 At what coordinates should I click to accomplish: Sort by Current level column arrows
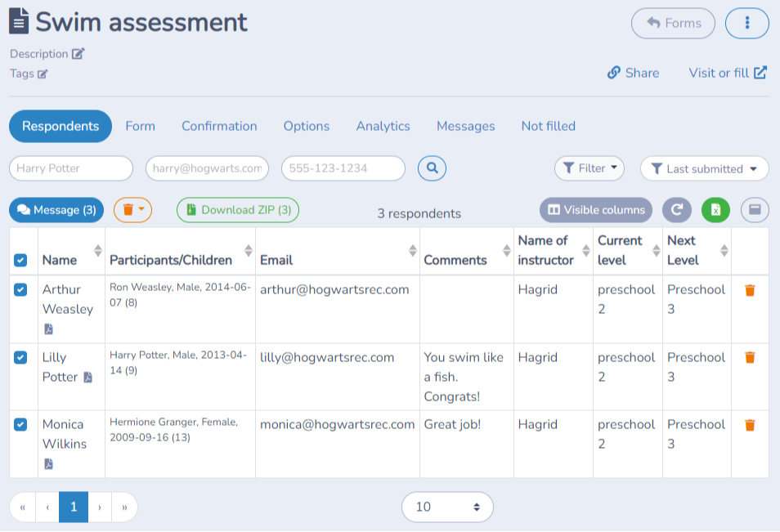[657, 250]
